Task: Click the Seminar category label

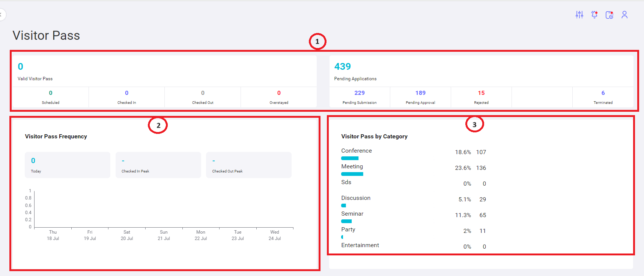Action: (352, 214)
